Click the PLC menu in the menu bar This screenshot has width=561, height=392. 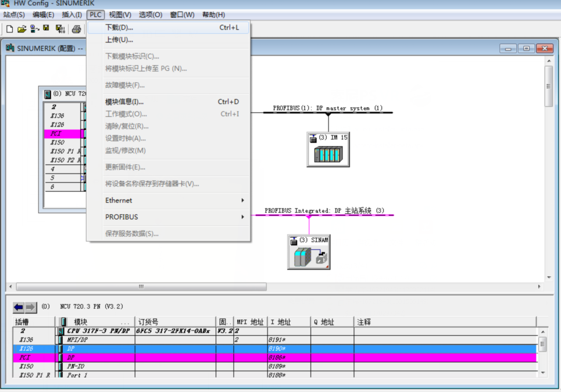coord(95,15)
